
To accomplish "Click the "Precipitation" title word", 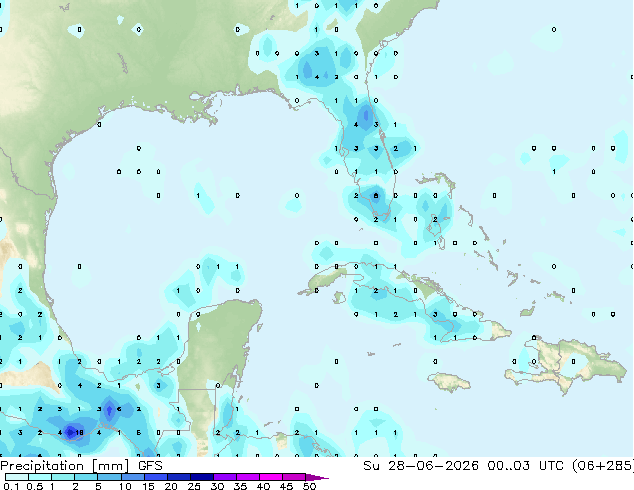I will 42,466.
